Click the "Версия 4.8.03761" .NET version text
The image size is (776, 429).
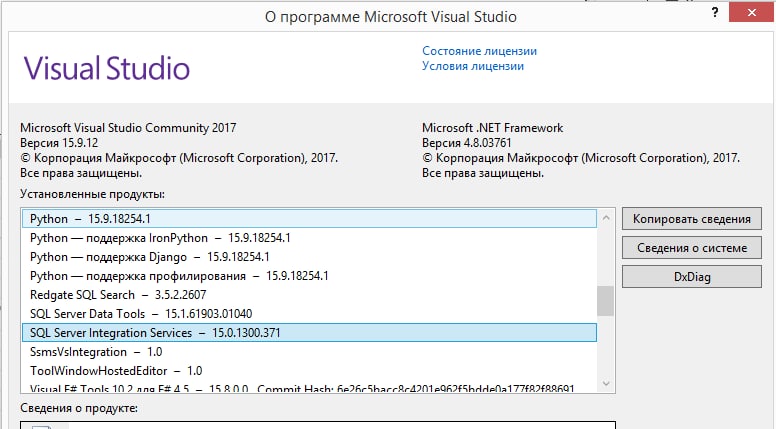(x=466, y=143)
